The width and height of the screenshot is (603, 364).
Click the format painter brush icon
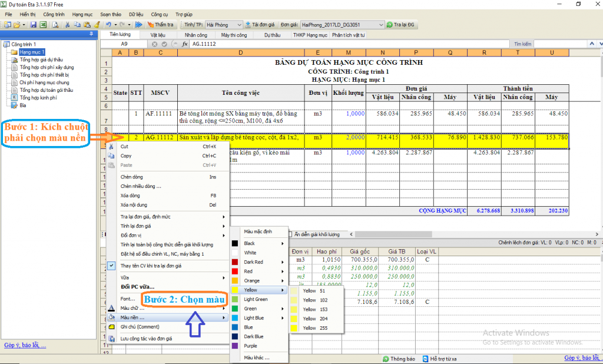click(97, 25)
